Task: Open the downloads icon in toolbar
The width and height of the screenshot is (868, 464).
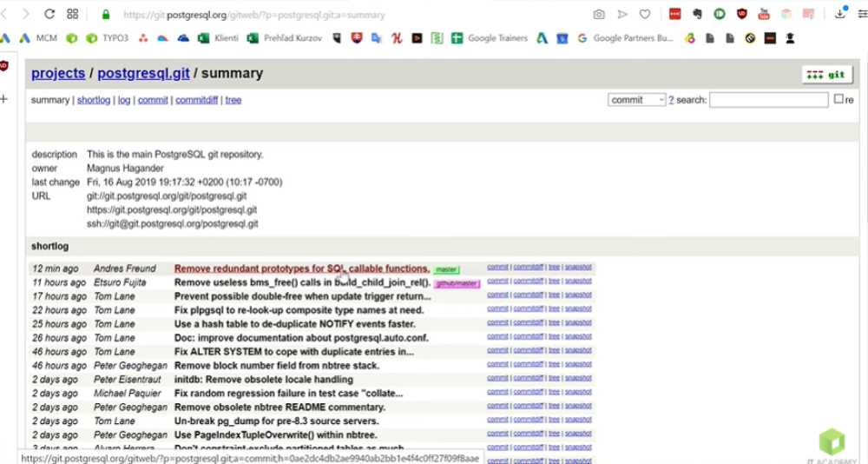Action: 841,13
